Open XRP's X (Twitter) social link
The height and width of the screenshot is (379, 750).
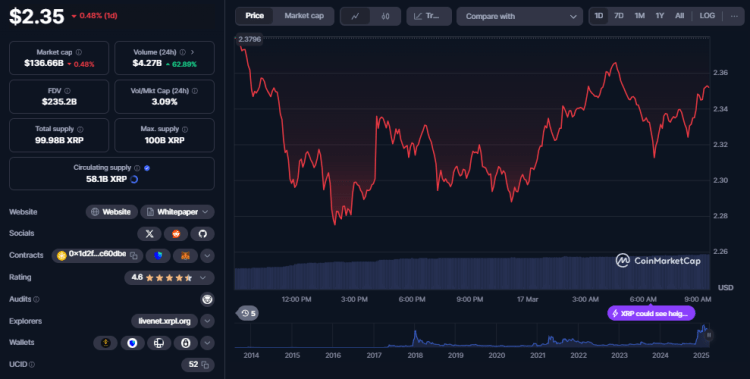pyautogui.click(x=149, y=234)
